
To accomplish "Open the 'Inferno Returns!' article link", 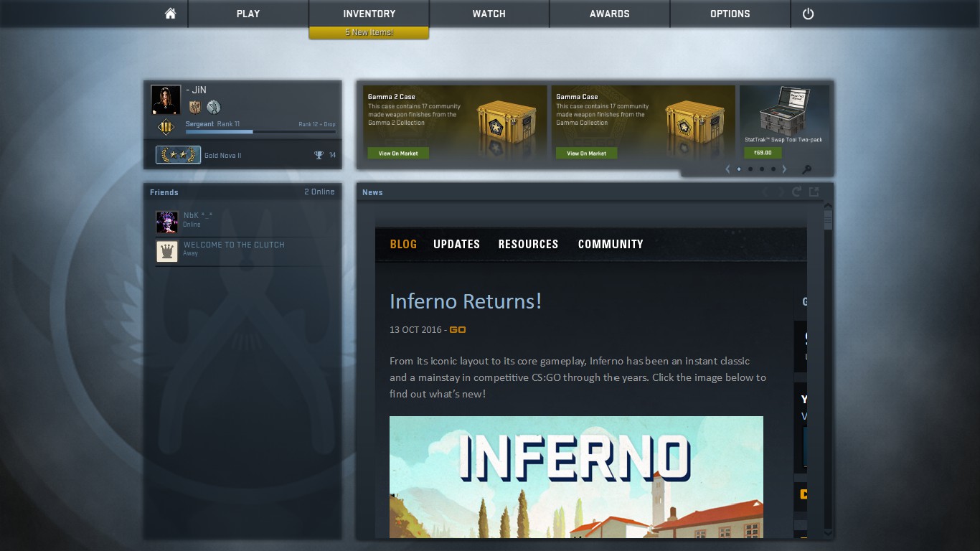I will pos(466,301).
